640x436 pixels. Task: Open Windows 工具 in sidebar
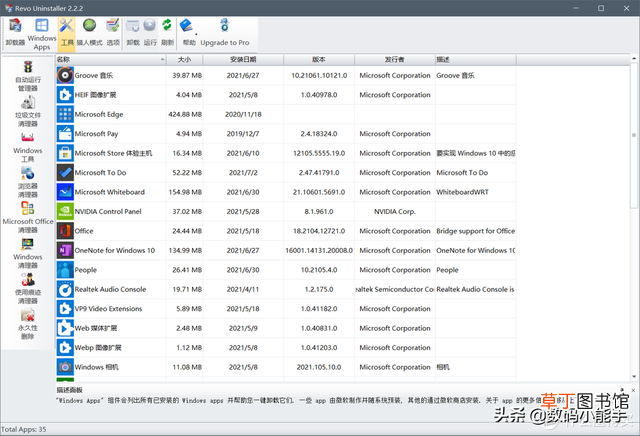[28, 147]
